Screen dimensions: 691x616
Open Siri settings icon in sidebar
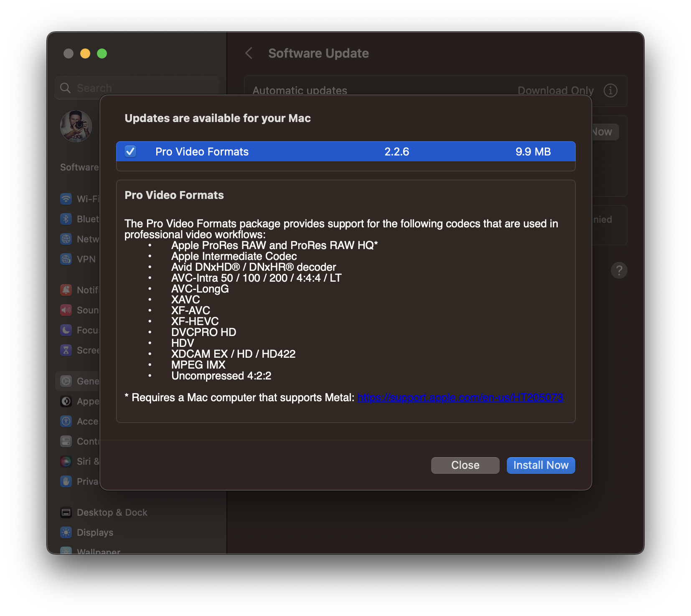click(66, 461)
